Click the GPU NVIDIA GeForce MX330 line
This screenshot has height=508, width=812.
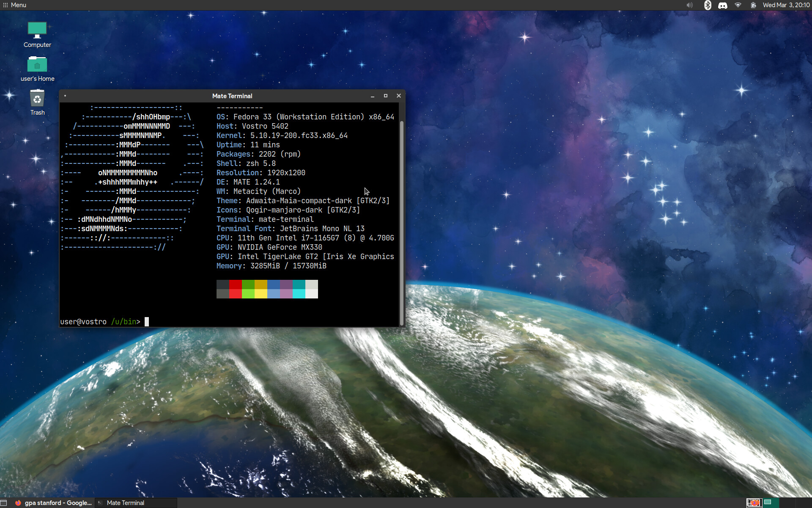269,247
